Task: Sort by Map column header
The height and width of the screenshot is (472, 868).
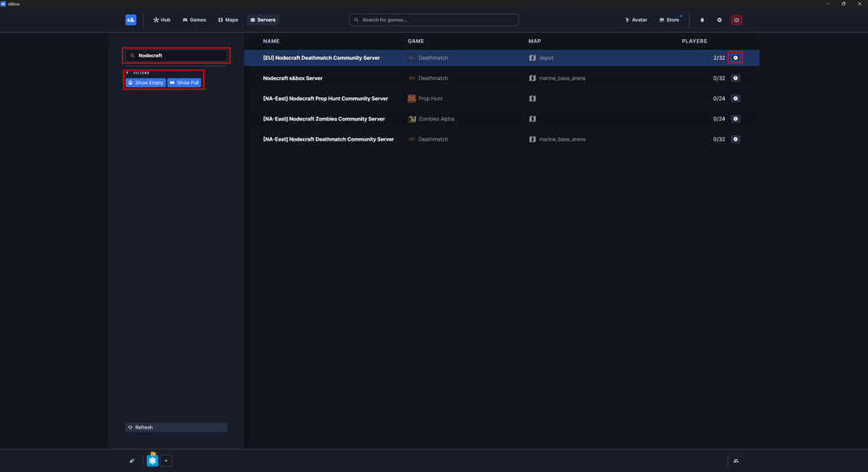Action: [x=534, y=41]
